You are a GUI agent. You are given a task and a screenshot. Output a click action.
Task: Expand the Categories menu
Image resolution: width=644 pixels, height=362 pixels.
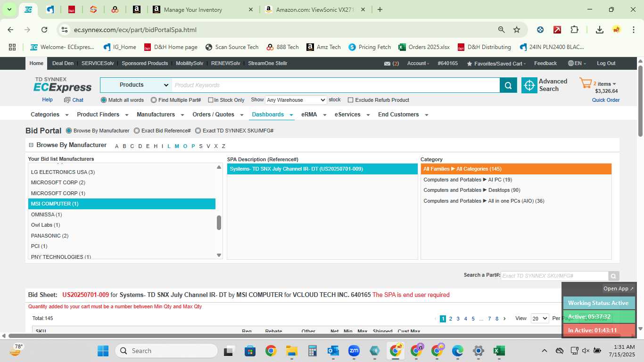[x=50, y=115]
